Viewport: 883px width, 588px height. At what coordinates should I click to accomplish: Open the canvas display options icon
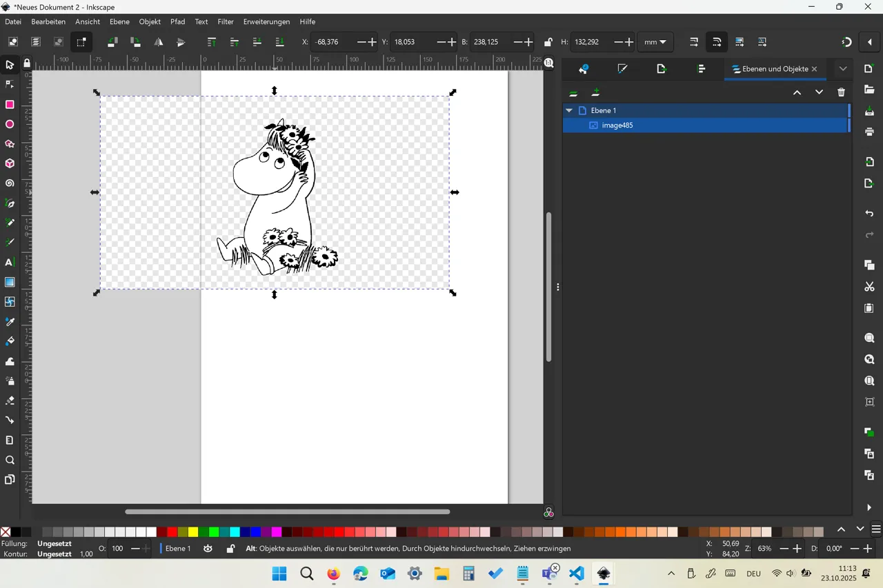click(x=548, y=513)
